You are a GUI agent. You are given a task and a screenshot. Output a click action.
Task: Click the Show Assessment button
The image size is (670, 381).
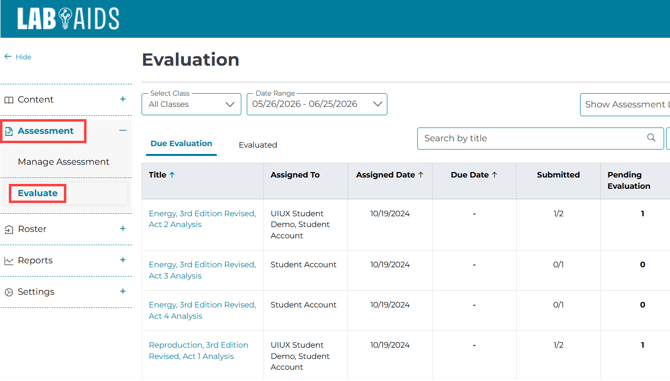[625, 105]
